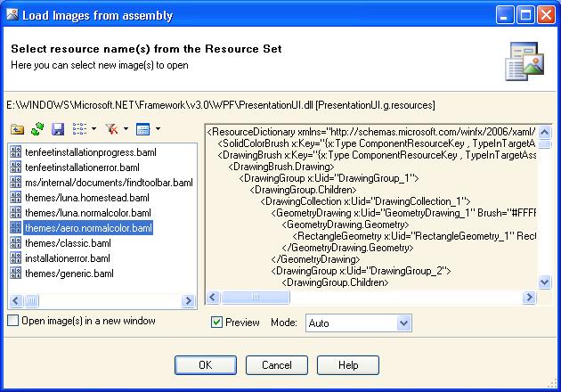Click resource list scroll left arrow
The height and width of the screenshot is (392, 561).
(16, 301)
